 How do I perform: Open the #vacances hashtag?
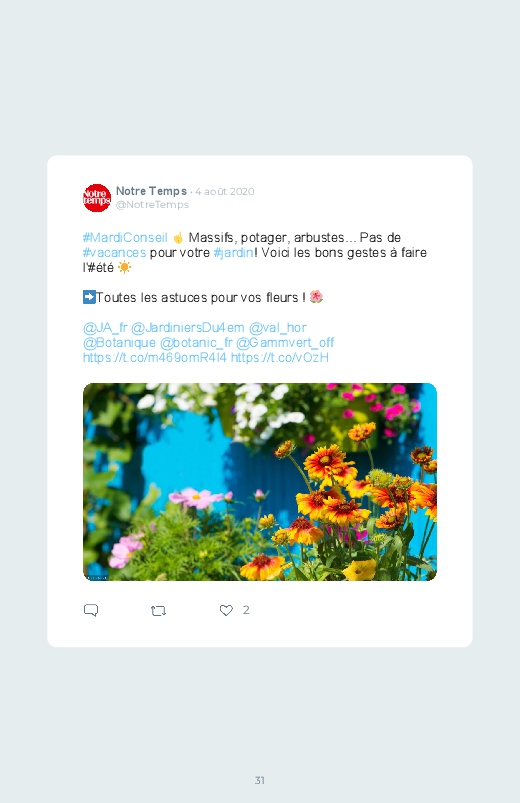coord(114,252)
